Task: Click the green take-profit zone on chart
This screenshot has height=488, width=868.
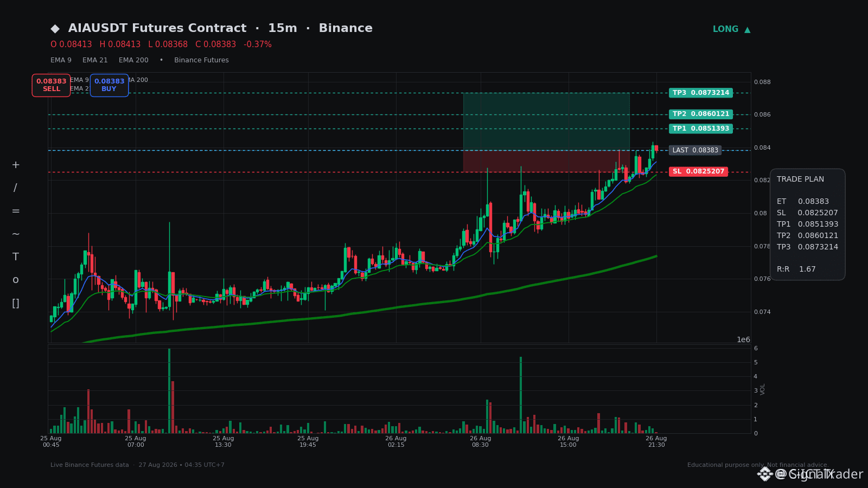Action: (x=546, y=121)
